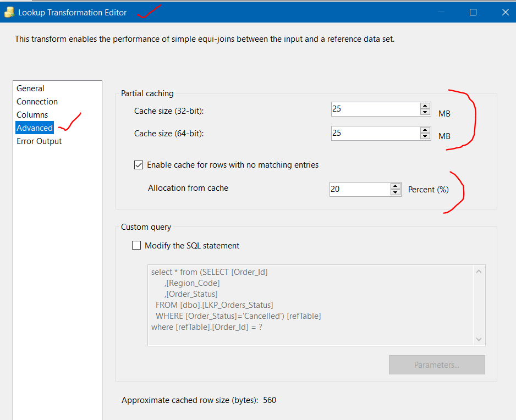Click the 560 row size value
The height and width of the screenshot is (420, 516).
270,400
